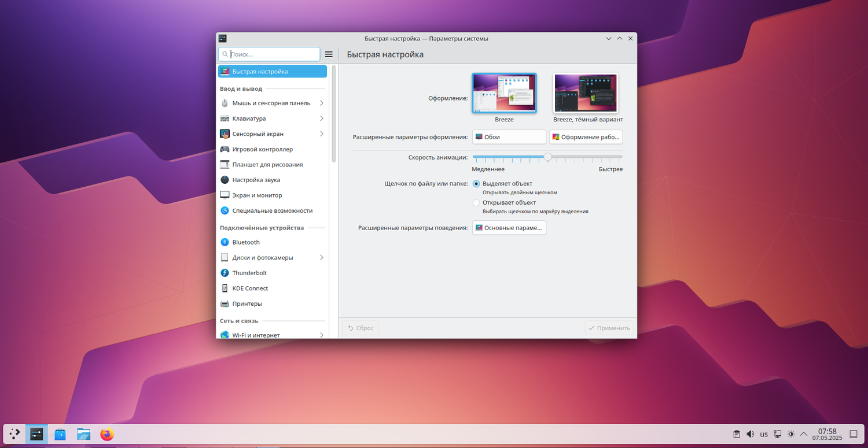This screenshot has width=868, height=448.
Task: Open the "Принтеры" printers settings
Action: pyautogui.click(x=273, y=303)
